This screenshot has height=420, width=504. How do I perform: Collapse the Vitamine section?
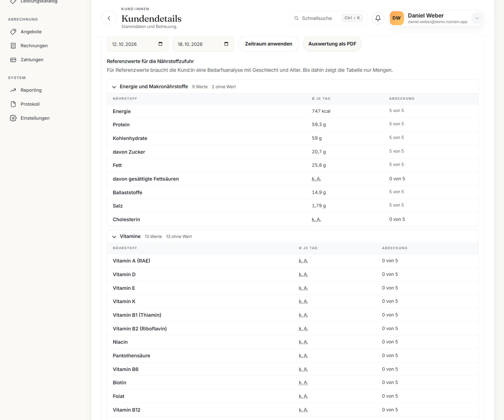pyautogui.click(x=114, y=237)
